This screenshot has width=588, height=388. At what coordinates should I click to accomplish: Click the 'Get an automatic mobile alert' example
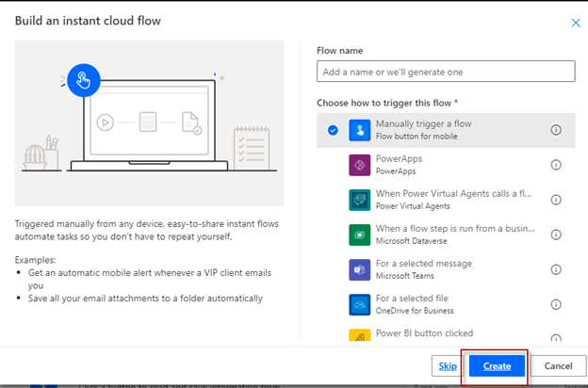(150, 279)
